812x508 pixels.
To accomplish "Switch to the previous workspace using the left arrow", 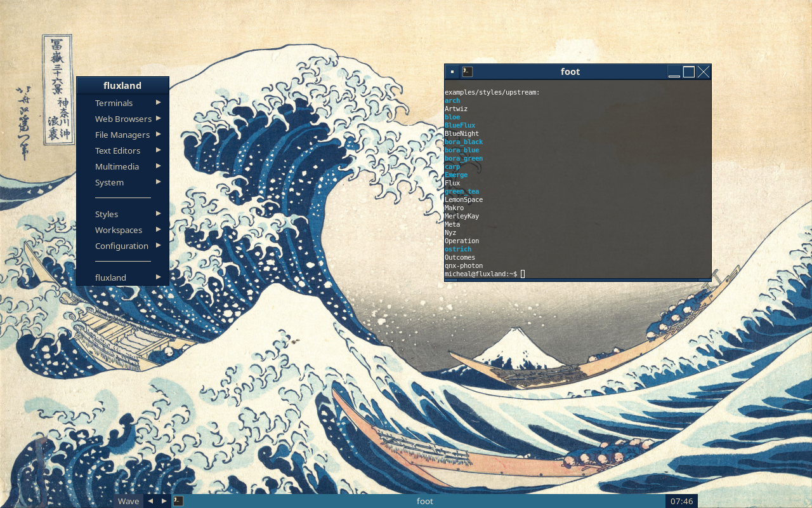I will 150,501.
